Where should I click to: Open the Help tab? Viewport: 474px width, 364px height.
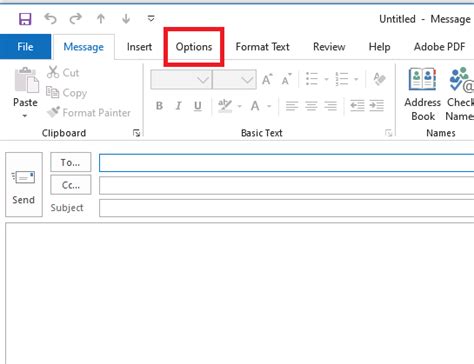tap(379, 47)
